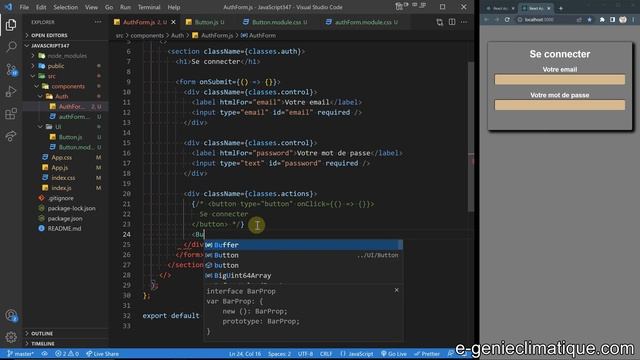
Task: Open Explorer more actions ellipsis
Action: [98, 22]
